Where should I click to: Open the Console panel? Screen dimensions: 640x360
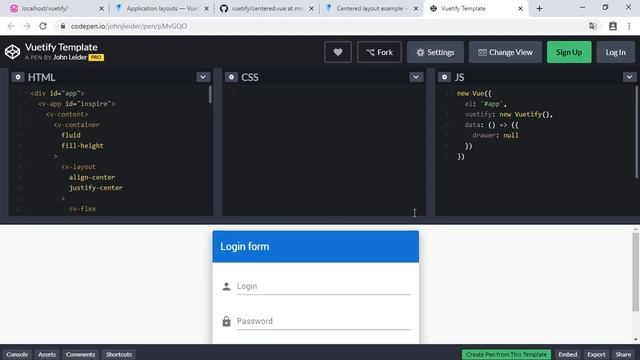17,354
